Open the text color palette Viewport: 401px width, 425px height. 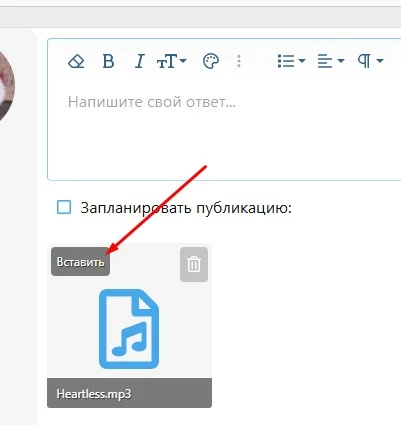(x=211, y=61)
